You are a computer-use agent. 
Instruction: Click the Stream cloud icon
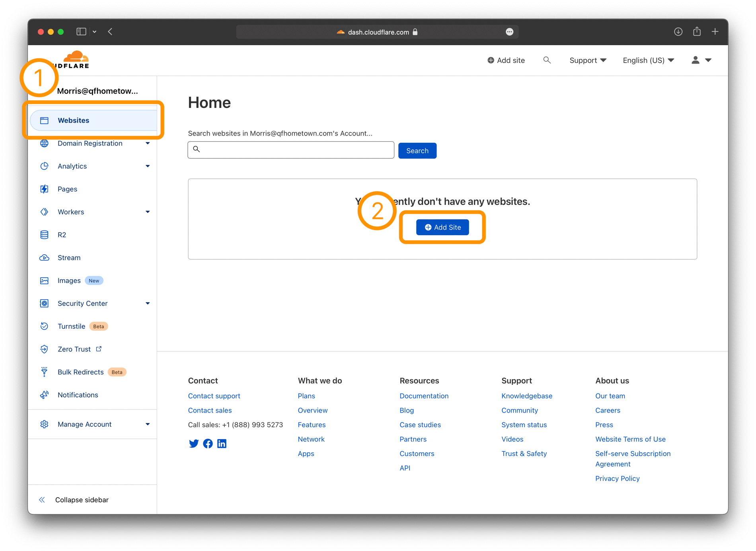pyautogui.click(x=44, y=257)
